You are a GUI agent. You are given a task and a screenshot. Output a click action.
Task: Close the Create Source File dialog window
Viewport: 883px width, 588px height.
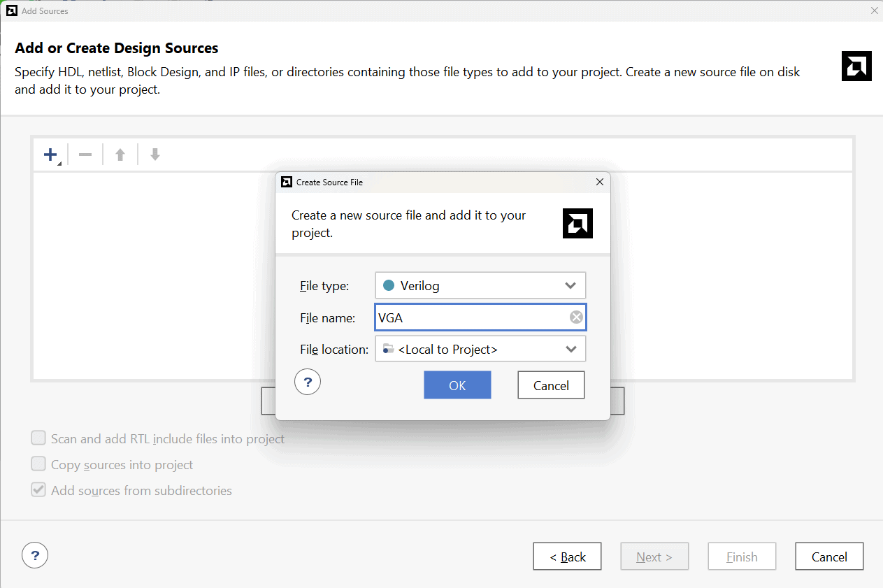[599, 182]
